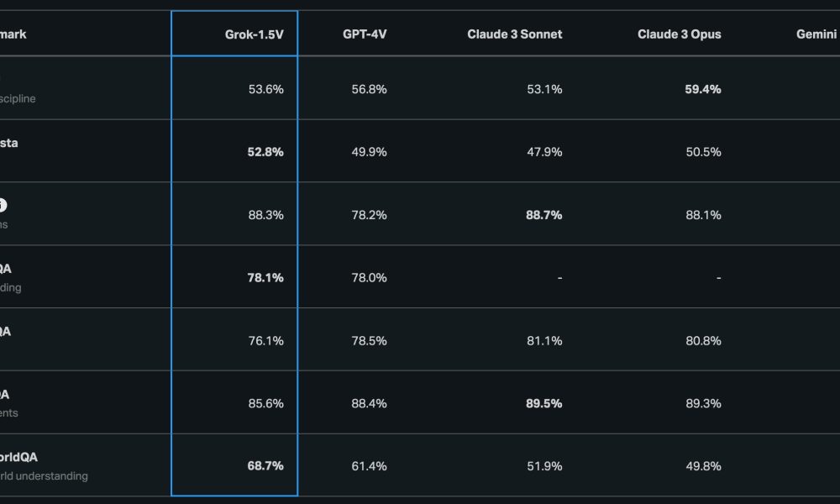Click the GPT-4V column header
The height and width of the screenshot is (504, 840).
365,34
